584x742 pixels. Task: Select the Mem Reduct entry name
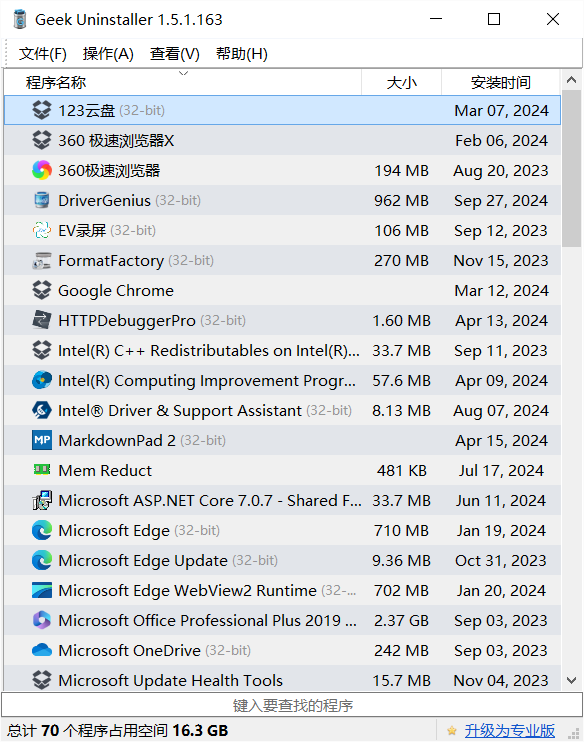click(x=105, y=470)
